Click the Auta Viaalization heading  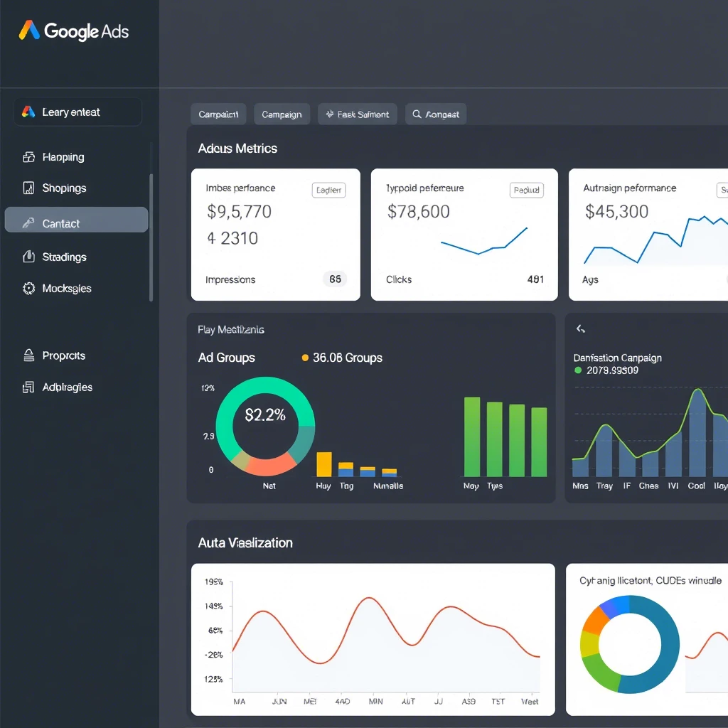pos(245,542)
